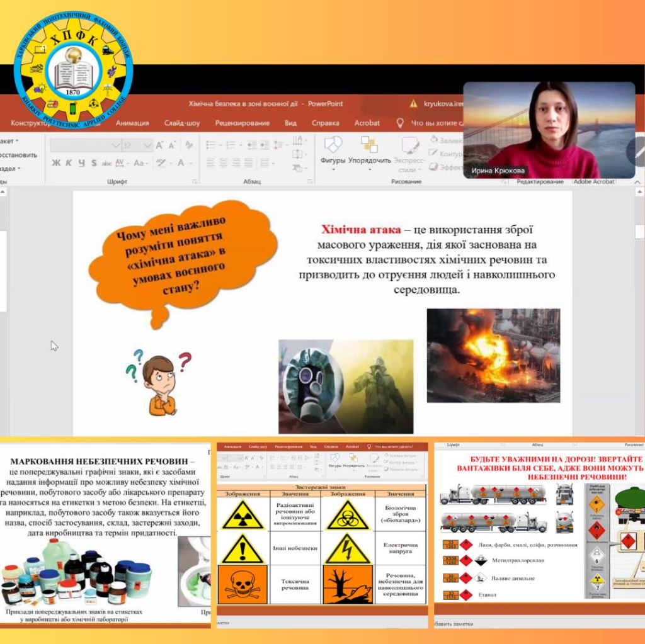Viewport: 645px width, 644px height.
Task: Click font color A button in main ribbon
Action: 181,163
